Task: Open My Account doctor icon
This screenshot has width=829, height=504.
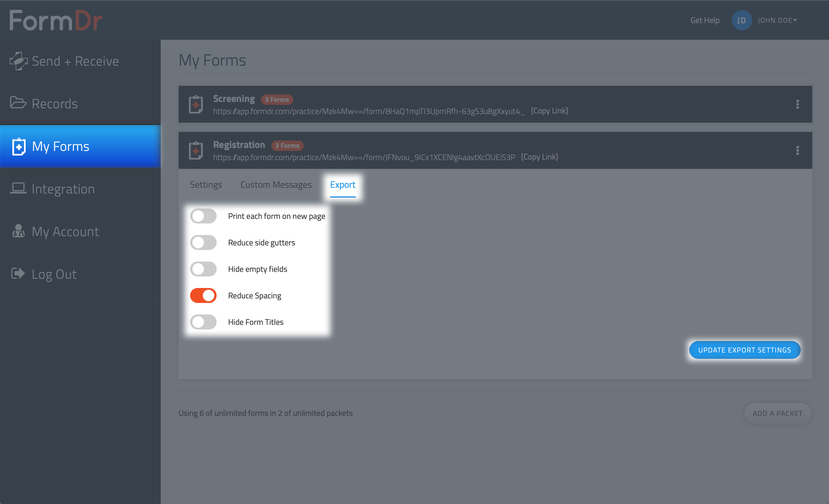Action: click(18, 231)
